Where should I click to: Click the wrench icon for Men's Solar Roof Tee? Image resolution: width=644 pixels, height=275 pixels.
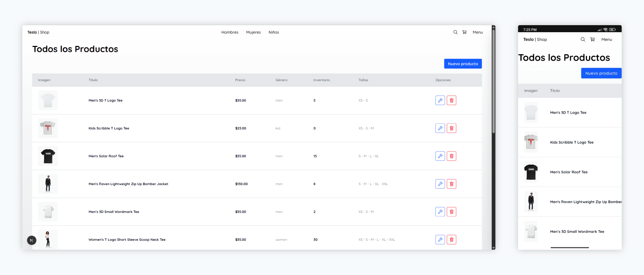[x=440, y=156]
